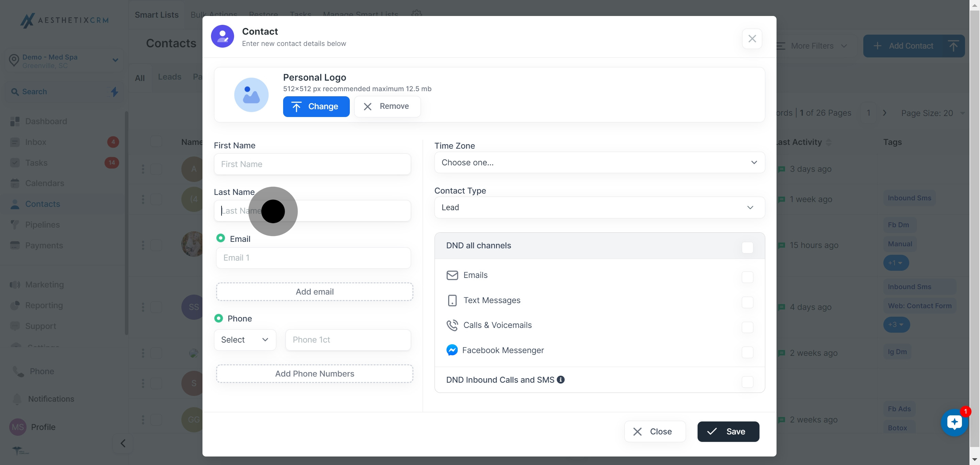Click the DND Inbound Calls info icon
Screen dimensions: 980x465
click(x=560, y=380)
